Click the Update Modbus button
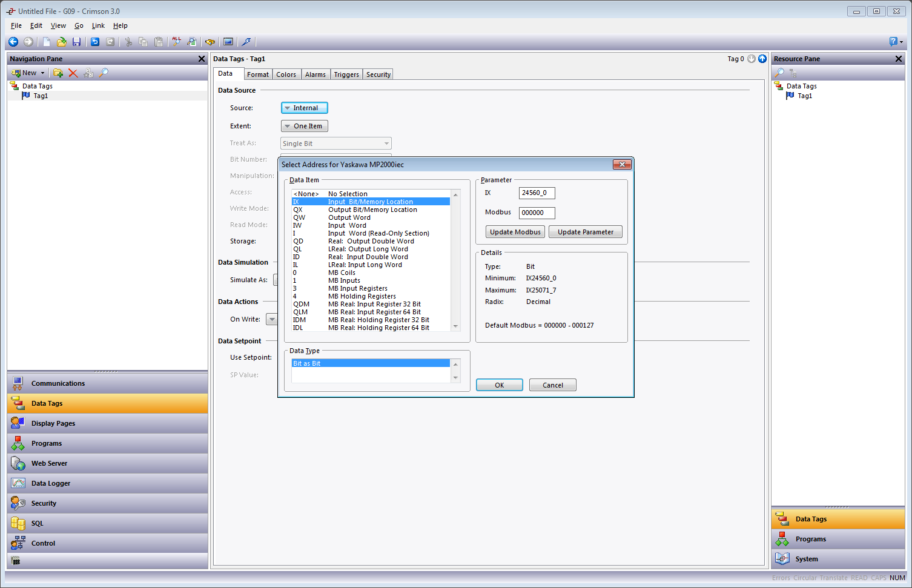The width and height of the screenshot is (912, 588). click(515, 232)
